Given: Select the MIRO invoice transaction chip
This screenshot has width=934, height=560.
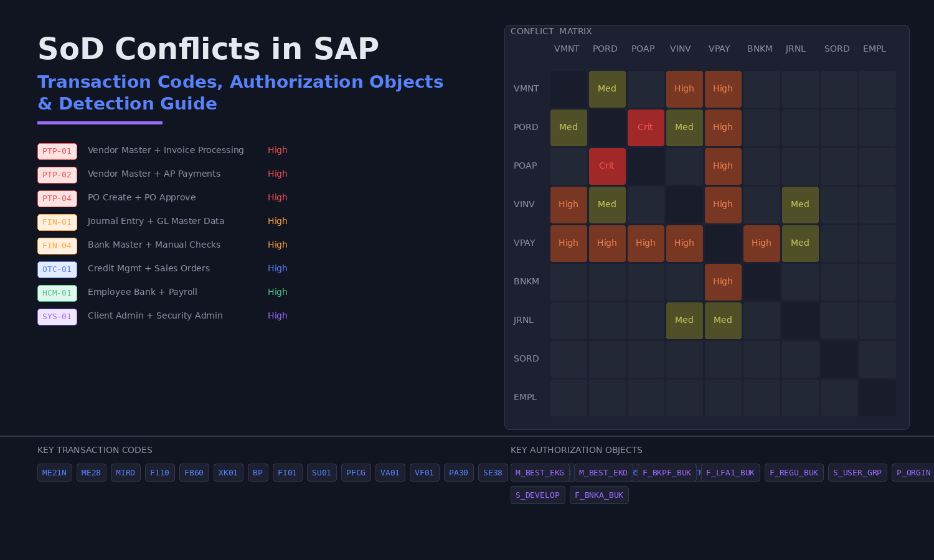Looking at the screenshot, I should (125, 472).
